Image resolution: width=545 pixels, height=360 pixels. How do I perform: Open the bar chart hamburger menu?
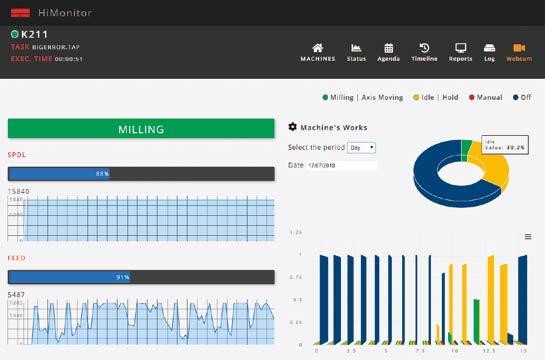pyautogui.click(x=528, y=237)
